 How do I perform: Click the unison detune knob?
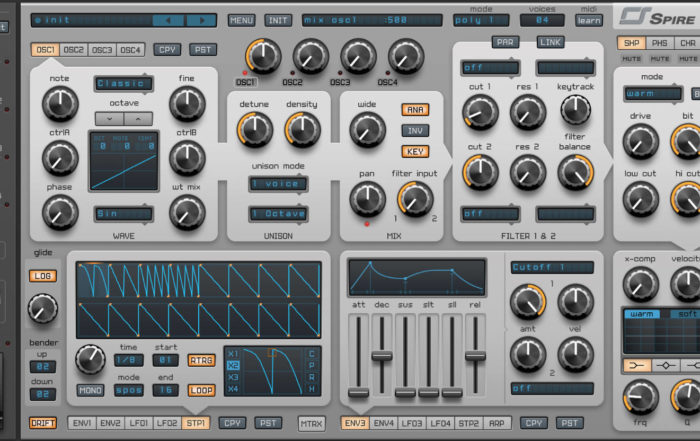tap(254, 129)
